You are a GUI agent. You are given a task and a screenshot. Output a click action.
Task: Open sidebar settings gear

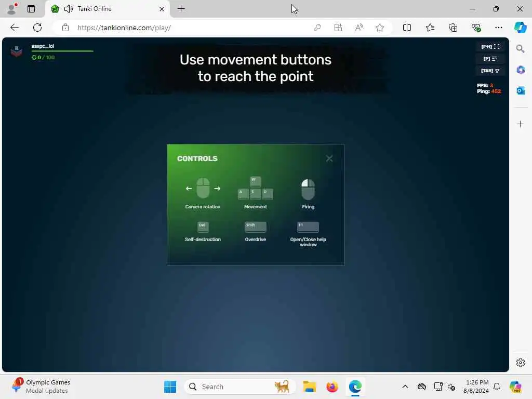tap(521, 363)
